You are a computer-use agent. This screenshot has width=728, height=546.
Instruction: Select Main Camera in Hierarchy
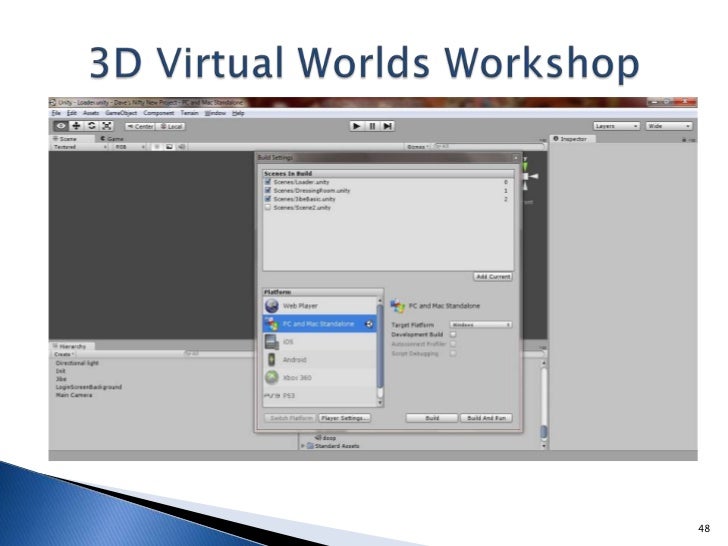(x=74, y=395)
